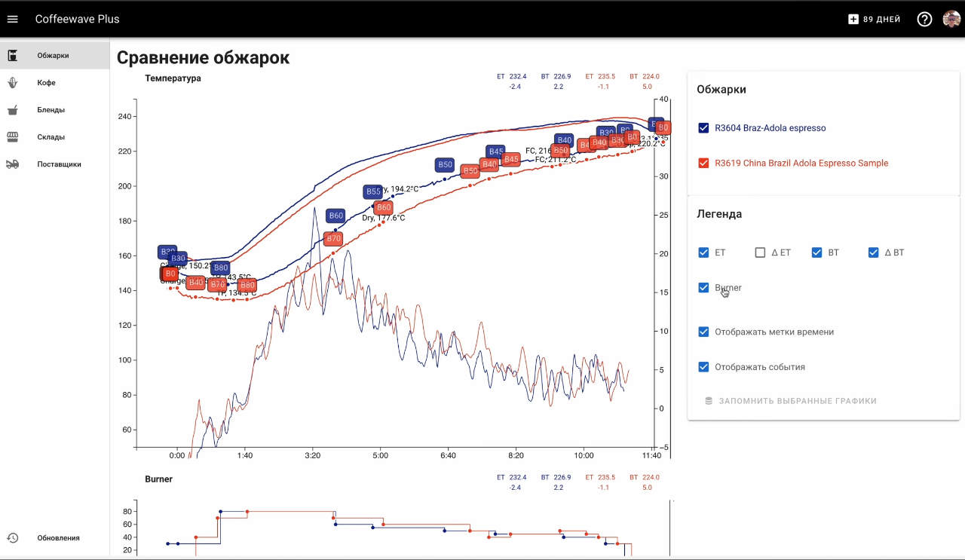Click the blue B60 marker on chart

335,216
